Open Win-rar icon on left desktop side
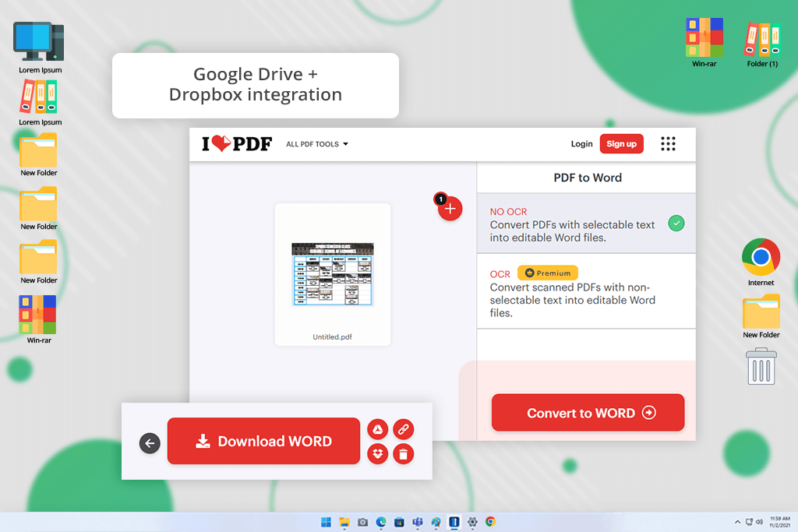 39,319
